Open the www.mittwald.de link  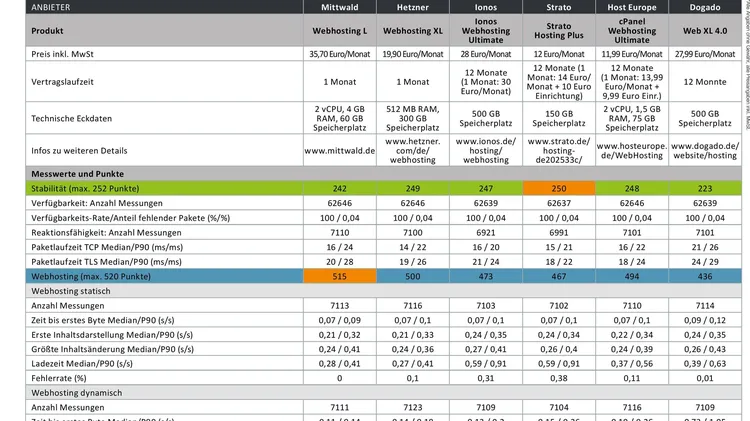(338, 151)
